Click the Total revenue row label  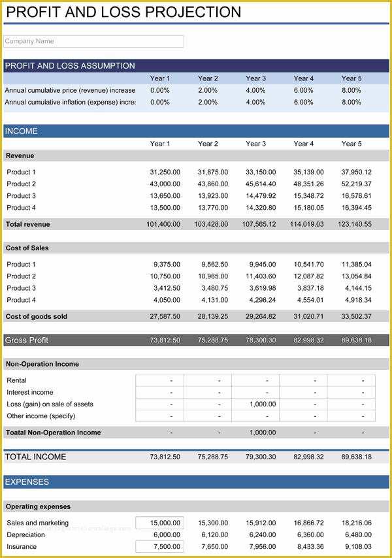(27, 224)
